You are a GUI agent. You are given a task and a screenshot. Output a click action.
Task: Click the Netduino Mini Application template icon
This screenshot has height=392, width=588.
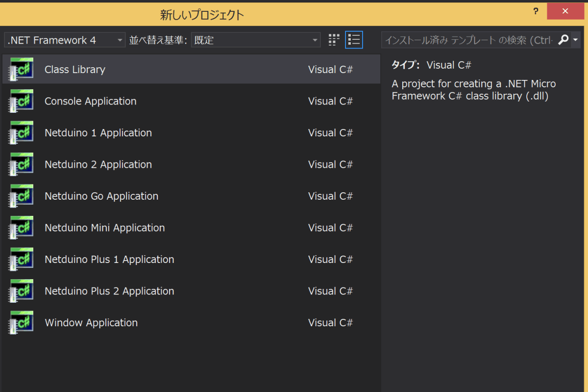pyautogui.click(x=21, y=228)
